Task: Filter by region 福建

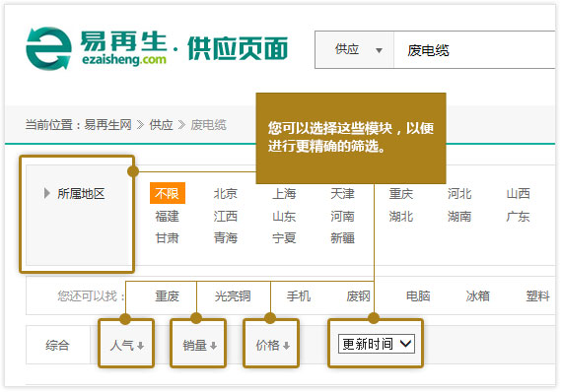Action: point(167,216)
